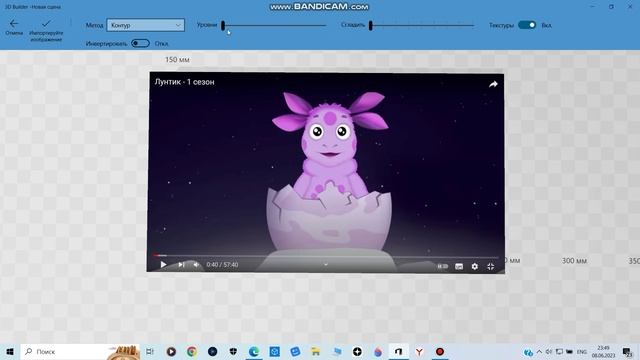The width and height of the screenshot is (640, 360).
Task: Click the Лунтик - 1 сезон title
Action: [x=184, y=82]
